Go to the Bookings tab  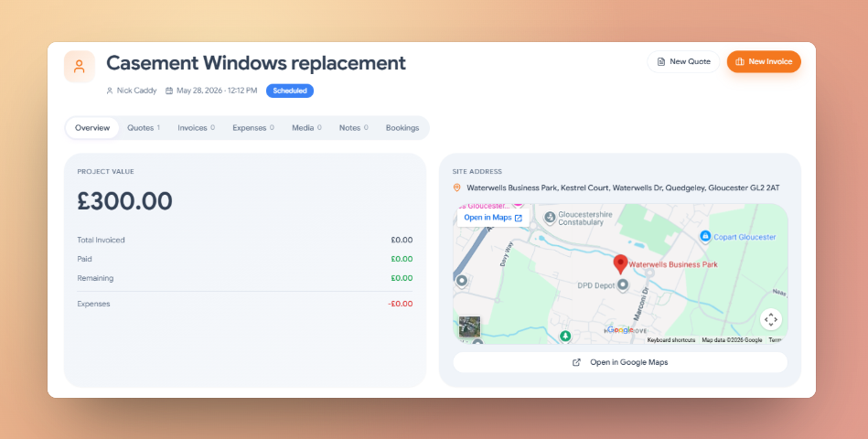pos(402,128)
